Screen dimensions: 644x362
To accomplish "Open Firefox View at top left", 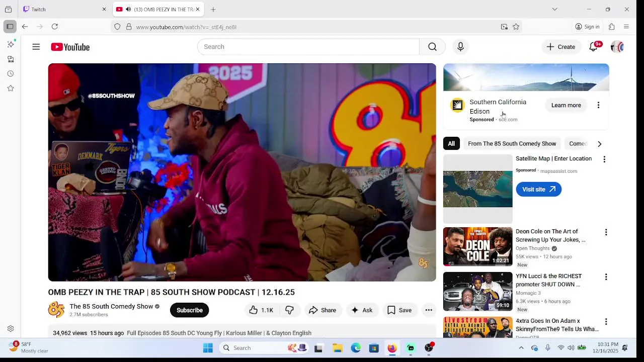I will point(8,9).
